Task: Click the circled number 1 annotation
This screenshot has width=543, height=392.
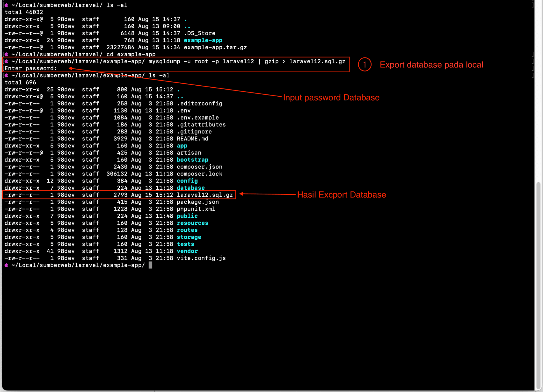Action: [364, 64]
